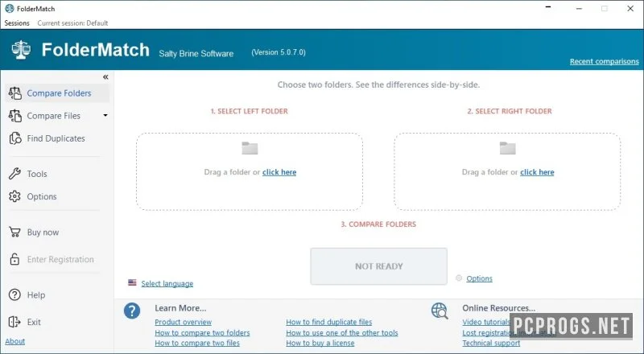Image resolution: width=644 pixels, height=354 pixels.
Task: Click the "Current session: Default" text
Action: pos(72,23)
